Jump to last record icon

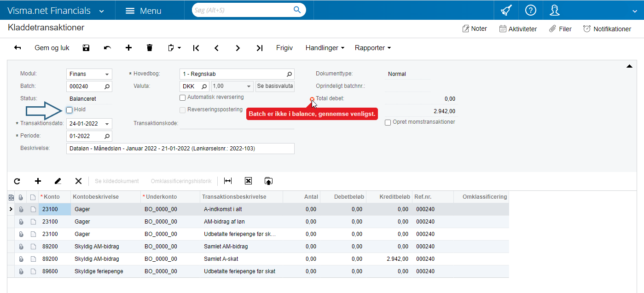[x=259, y=48]
